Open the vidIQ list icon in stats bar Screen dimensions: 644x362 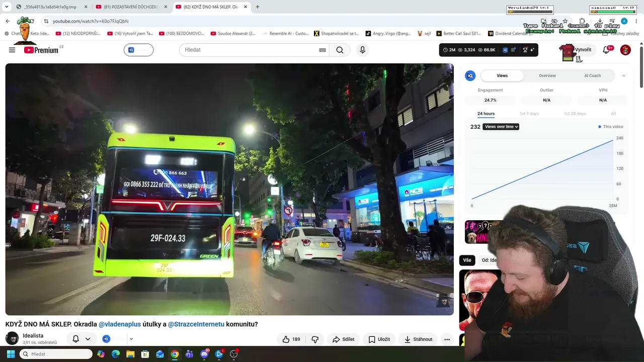[x=513, y=50]
